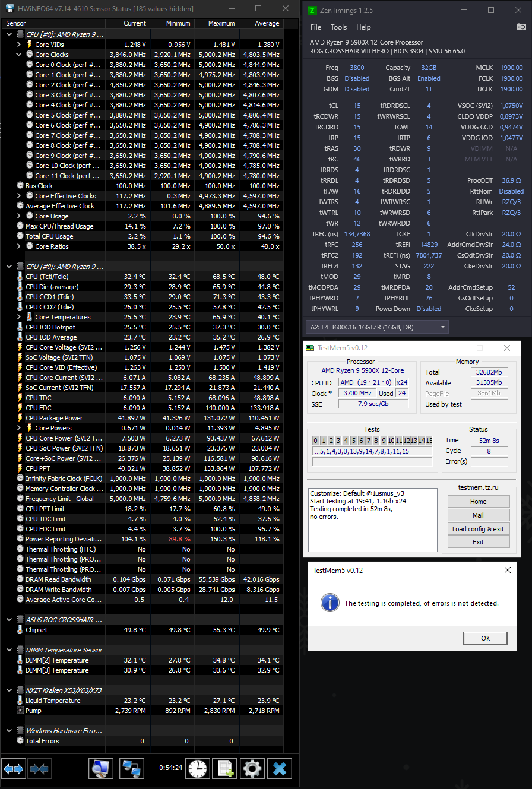Click the lightning icon beside SoC Voltage (SVI2 TFN)

[x=20, y=357]
